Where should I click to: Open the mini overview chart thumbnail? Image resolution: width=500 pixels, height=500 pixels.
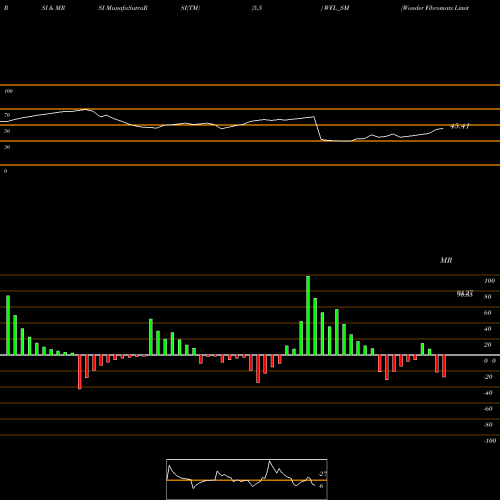(247, 479)
